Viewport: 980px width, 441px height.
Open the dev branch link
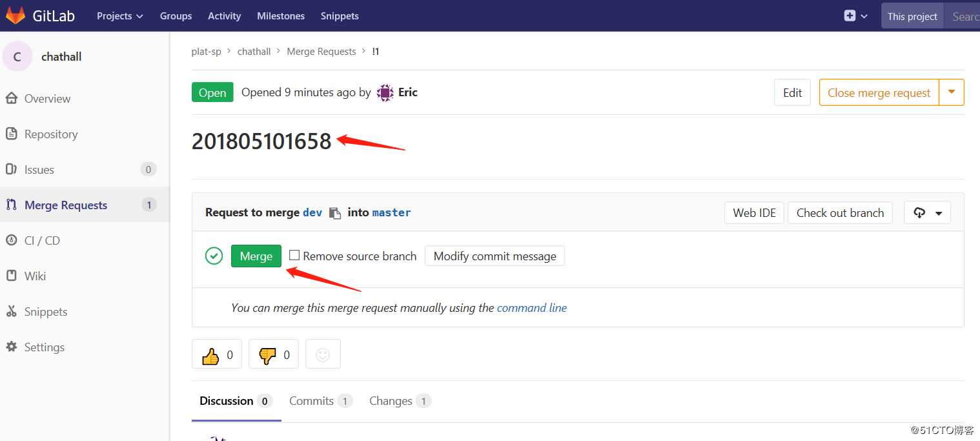click(x=312, y=212)
